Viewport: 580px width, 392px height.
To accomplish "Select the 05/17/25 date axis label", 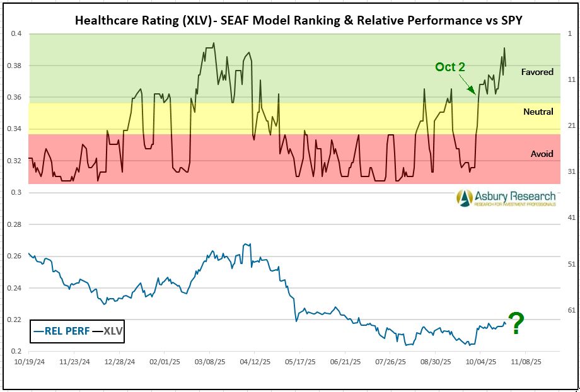I will pos(300,363).
